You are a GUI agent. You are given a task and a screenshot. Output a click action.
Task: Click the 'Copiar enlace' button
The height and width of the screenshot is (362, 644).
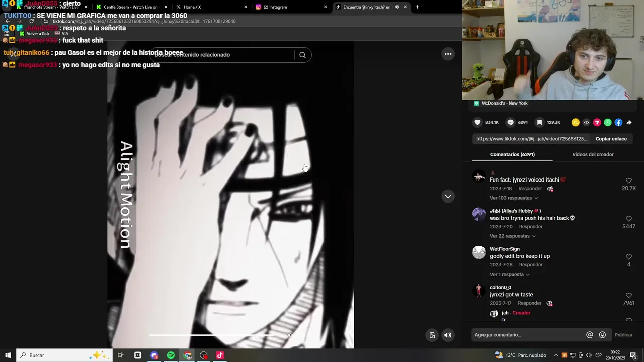click(611, 139)
